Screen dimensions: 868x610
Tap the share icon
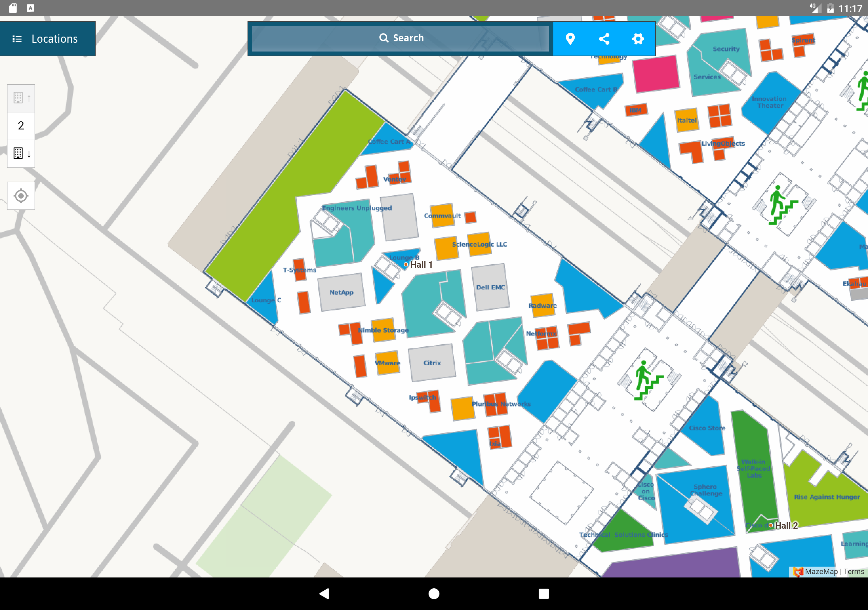[x=604, y=39]
